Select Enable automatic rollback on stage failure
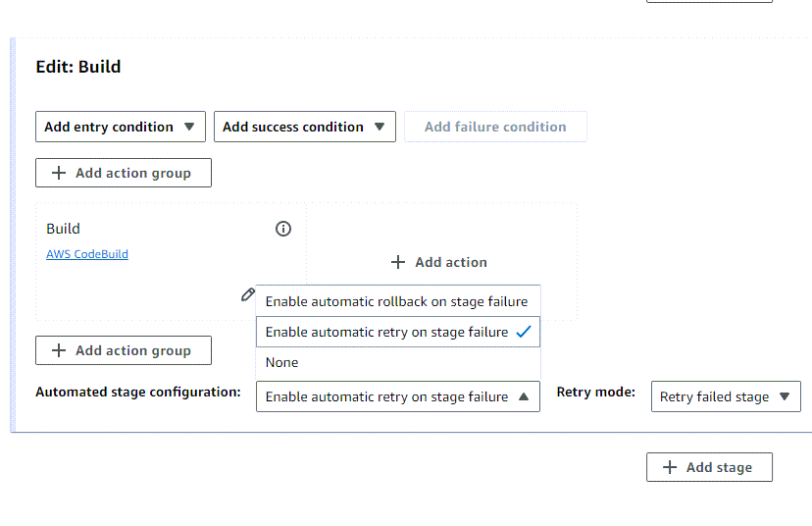 click(x=396, y=301)
